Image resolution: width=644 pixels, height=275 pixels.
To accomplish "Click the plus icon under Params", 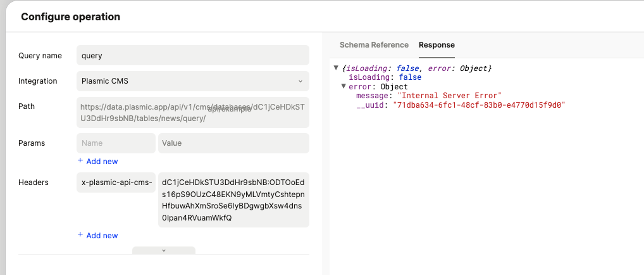I will point(80,161).
